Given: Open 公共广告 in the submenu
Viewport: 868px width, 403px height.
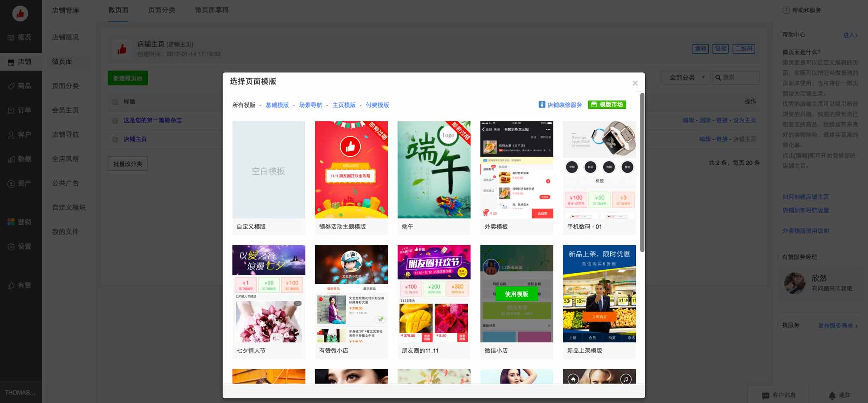Looking at the screenshot, I should pos(66,183).
